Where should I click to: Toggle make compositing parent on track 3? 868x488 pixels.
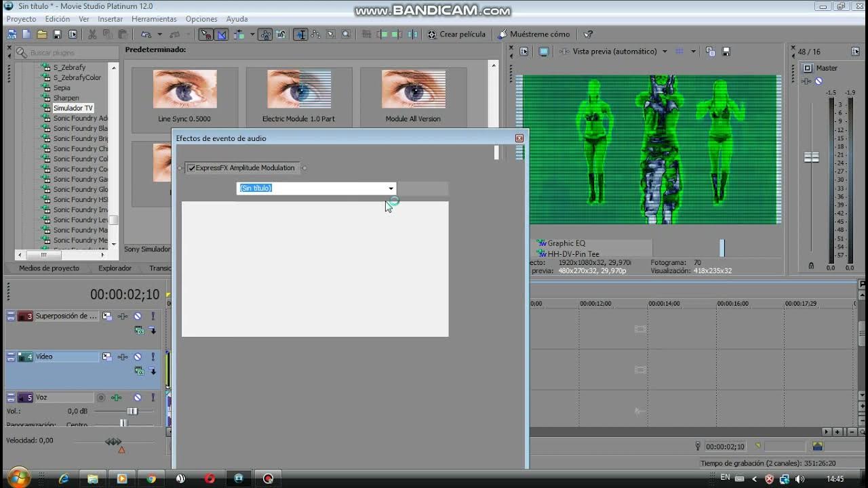(x=152, y=331)
